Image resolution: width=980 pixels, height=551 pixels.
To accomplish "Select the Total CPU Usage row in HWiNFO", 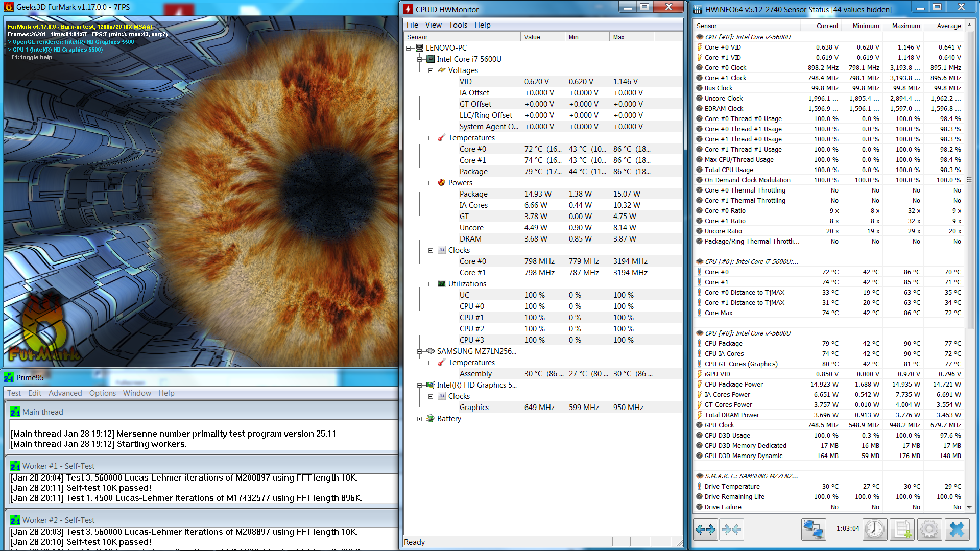I will [x=829, y=170].
